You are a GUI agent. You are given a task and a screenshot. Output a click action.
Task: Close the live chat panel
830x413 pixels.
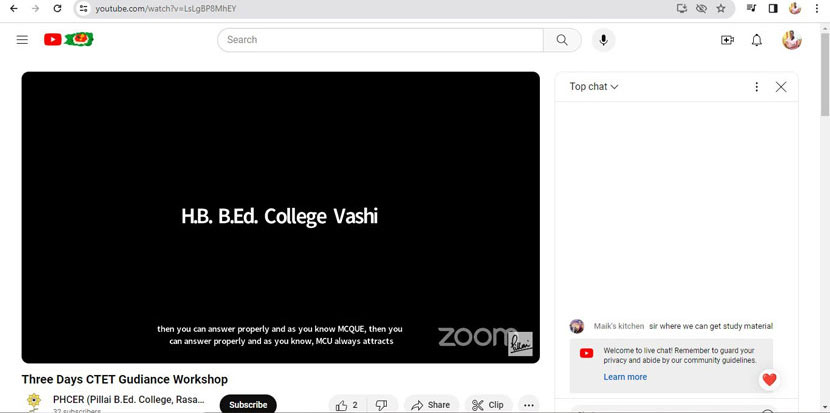tap(781, 87)
